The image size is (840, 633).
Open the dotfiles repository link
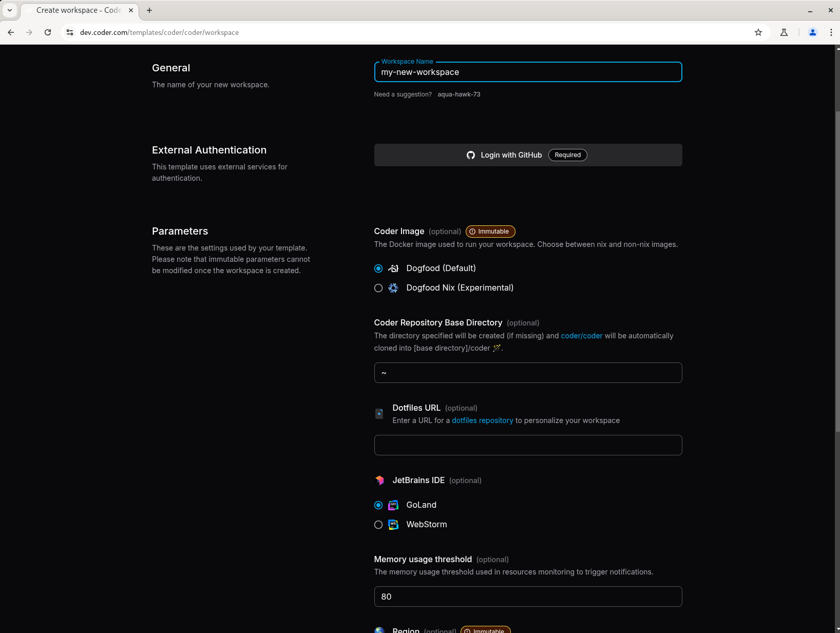[483, 420]
